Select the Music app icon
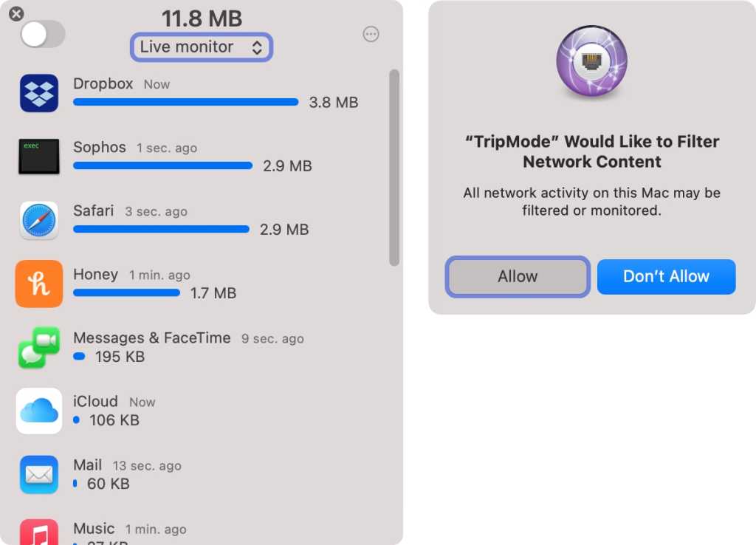 [x=39, y=532]
